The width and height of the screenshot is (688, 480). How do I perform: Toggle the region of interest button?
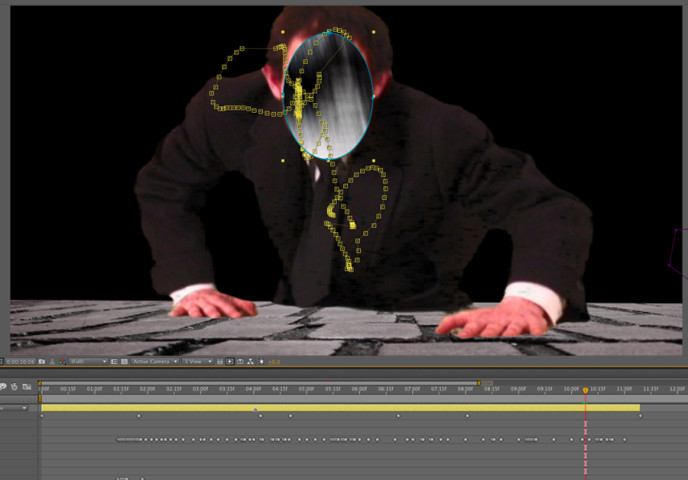(x=114, y=361)
